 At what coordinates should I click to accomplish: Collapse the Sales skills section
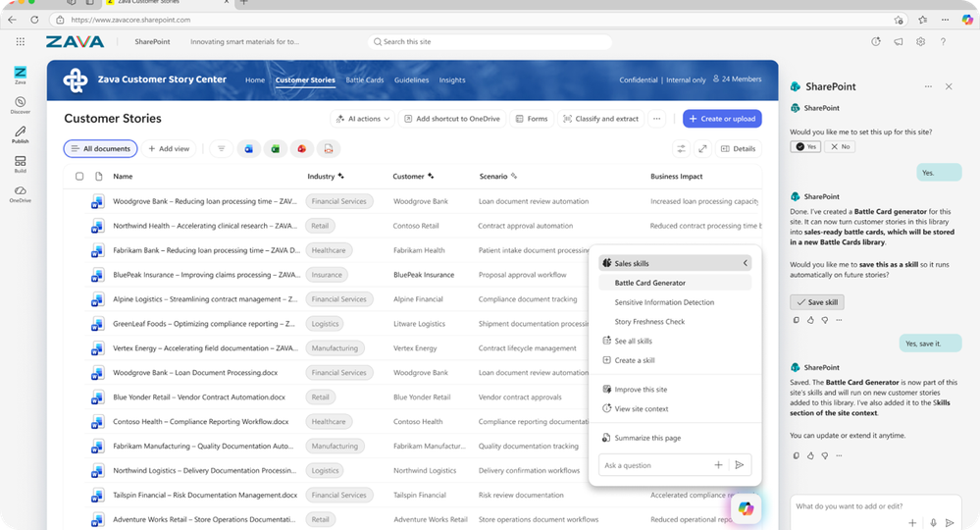tap(745, 263)
